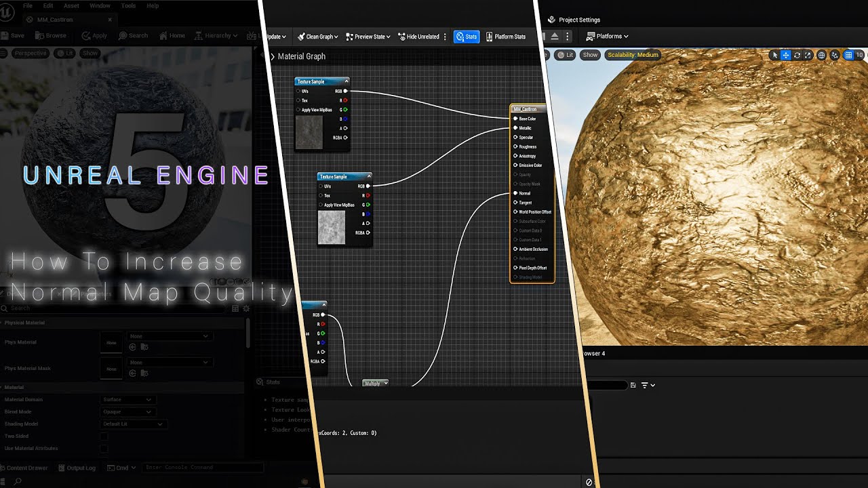The width and height of the screenshot is (868, 488).
Task: Open the Asset menu
Action: (71, 5)
